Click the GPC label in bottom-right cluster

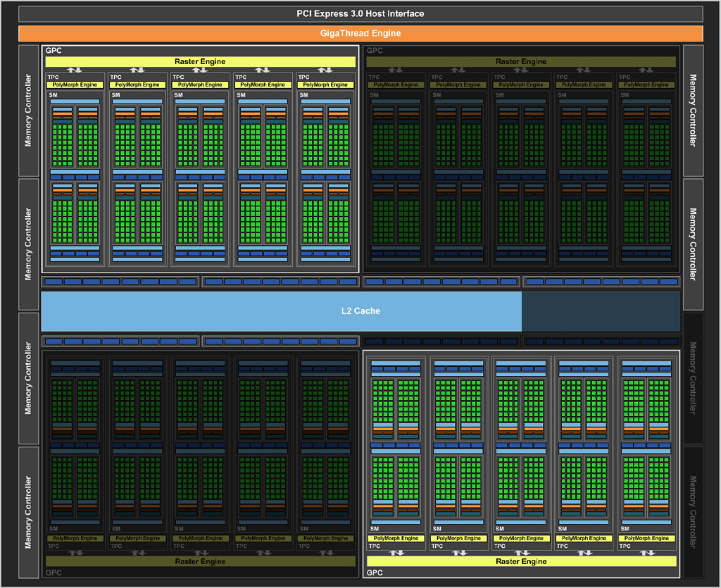[375, 573]
